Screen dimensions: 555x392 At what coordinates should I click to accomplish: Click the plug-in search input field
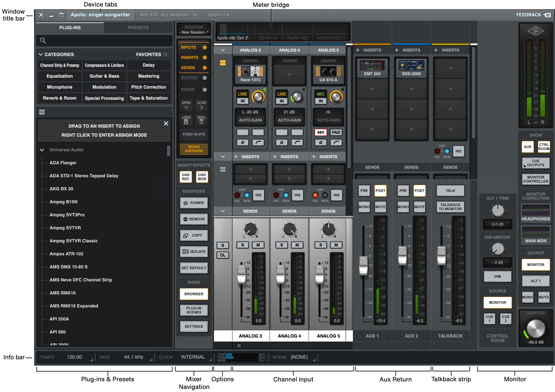tap(104, 41)
